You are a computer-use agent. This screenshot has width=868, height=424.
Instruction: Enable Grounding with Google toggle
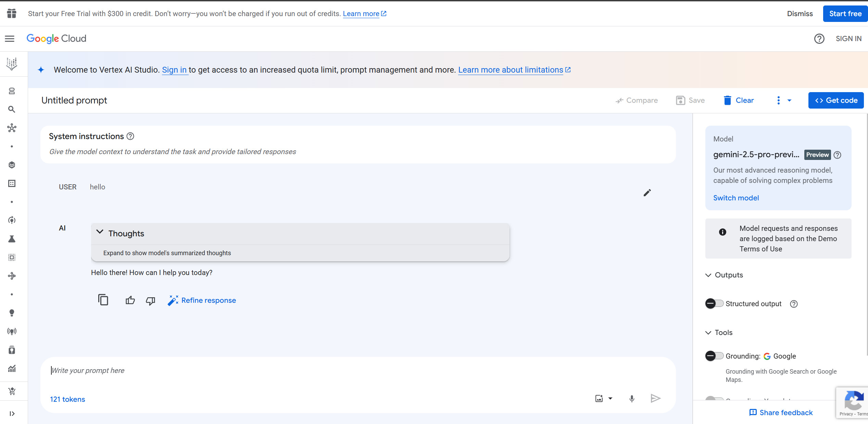coord(714,356)
